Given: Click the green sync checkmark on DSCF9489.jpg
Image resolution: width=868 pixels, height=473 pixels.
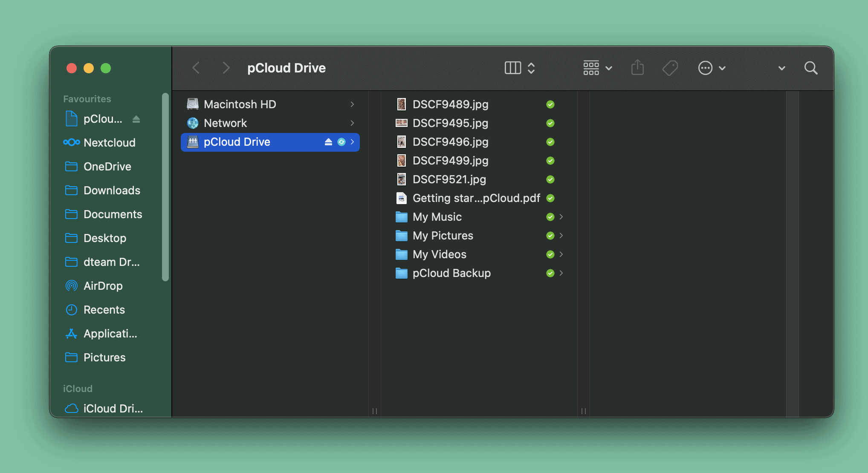Looking at the screenshot, I should (x=550, y=104).
